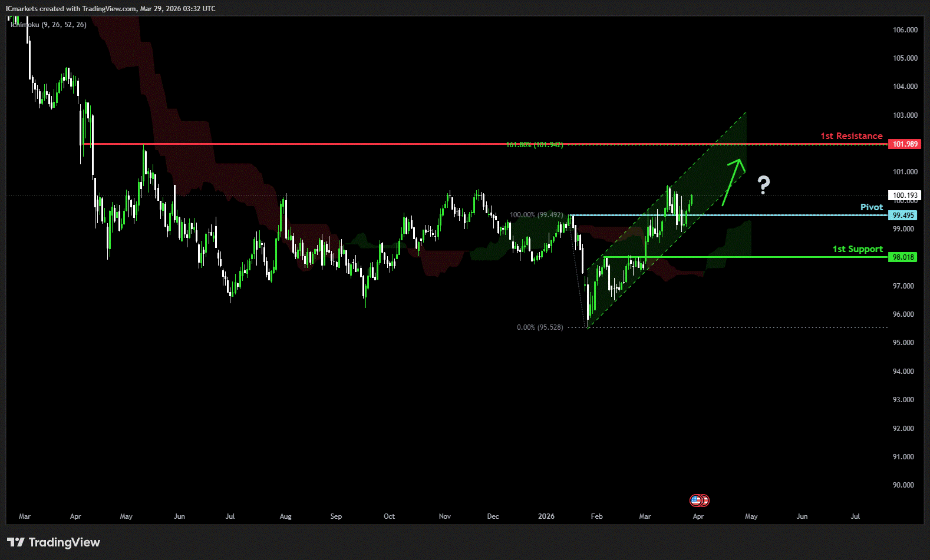Click the '1st Resistance' text label
Image resolution: width=930 pixels, height=560 pixels.
click(x=851, y=136)
